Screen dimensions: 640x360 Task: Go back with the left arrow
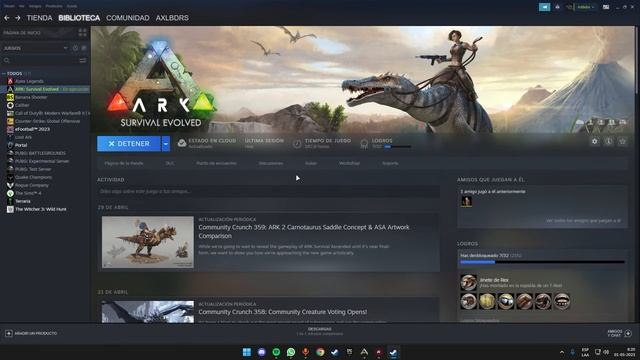click(7, 18)
